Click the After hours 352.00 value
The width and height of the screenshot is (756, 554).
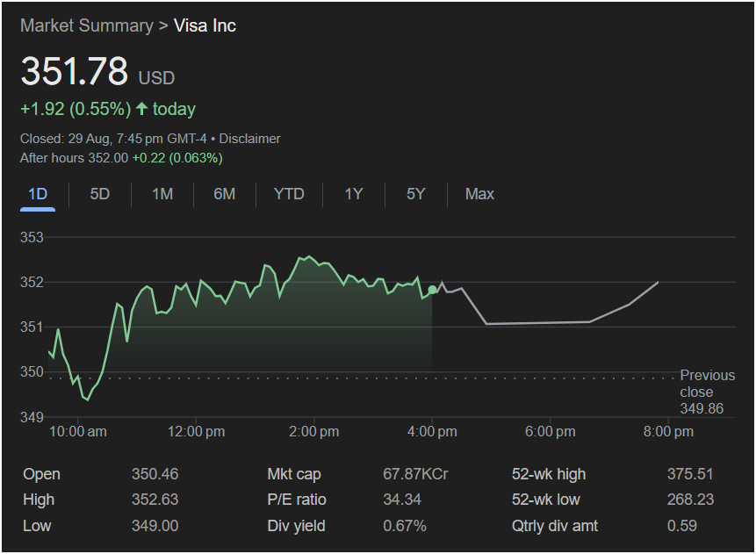tap(75, 158)
